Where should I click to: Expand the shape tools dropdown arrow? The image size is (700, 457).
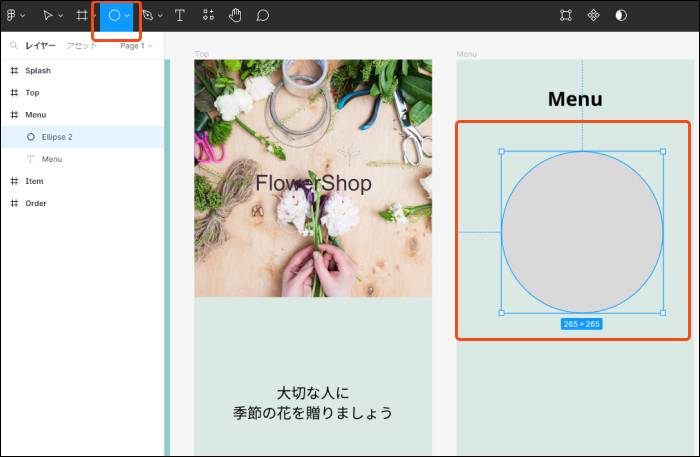point(128,16)
